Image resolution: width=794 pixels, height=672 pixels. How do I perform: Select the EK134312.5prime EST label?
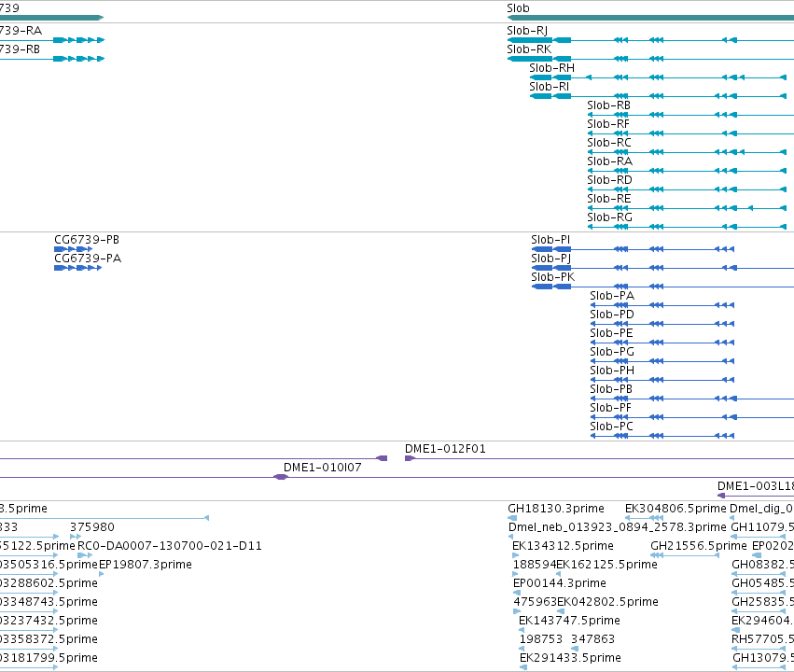click(x=563, y=546)
